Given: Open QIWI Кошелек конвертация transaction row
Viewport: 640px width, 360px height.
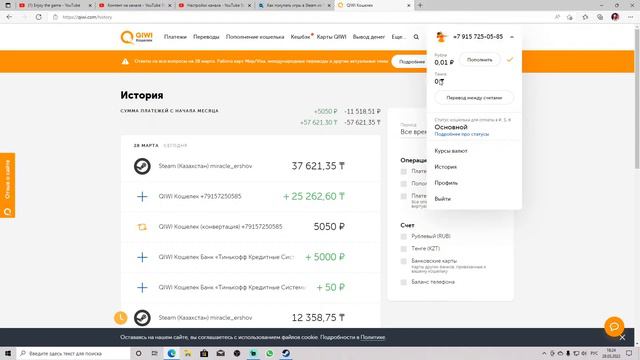Looking at the screenshot, I should click(251, 227).
